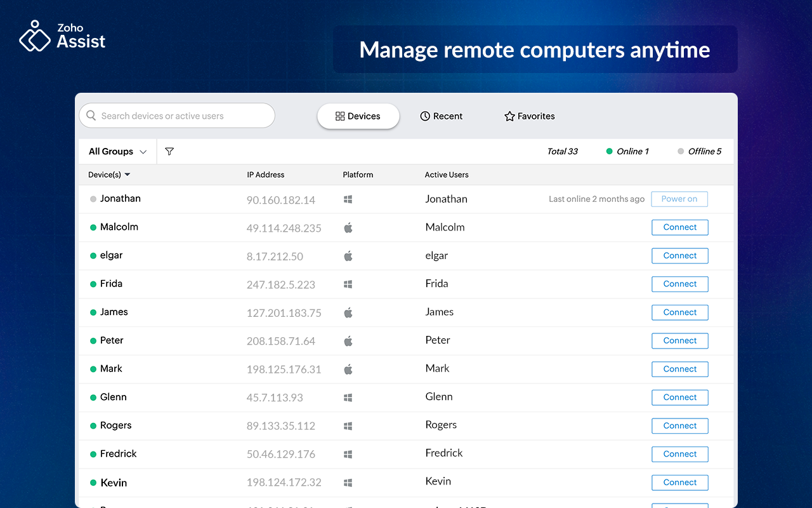Click the filter funnel icon

coord(169,152)
